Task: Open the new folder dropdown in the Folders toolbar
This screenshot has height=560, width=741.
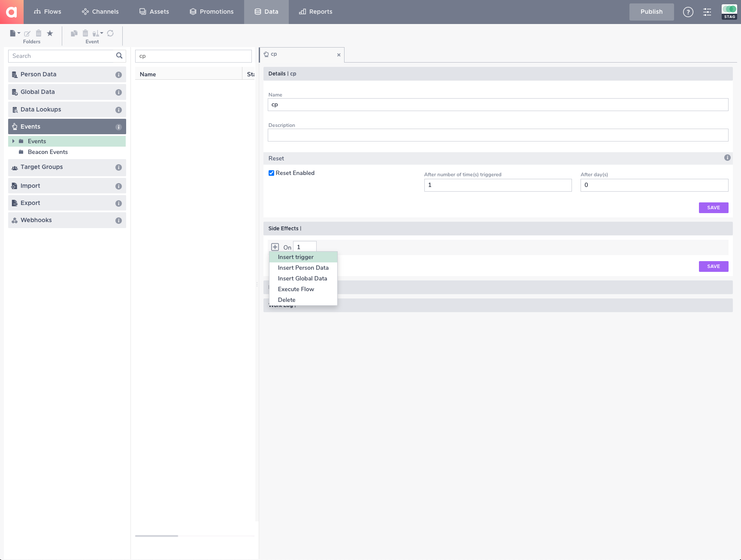Action: [15, 33]
